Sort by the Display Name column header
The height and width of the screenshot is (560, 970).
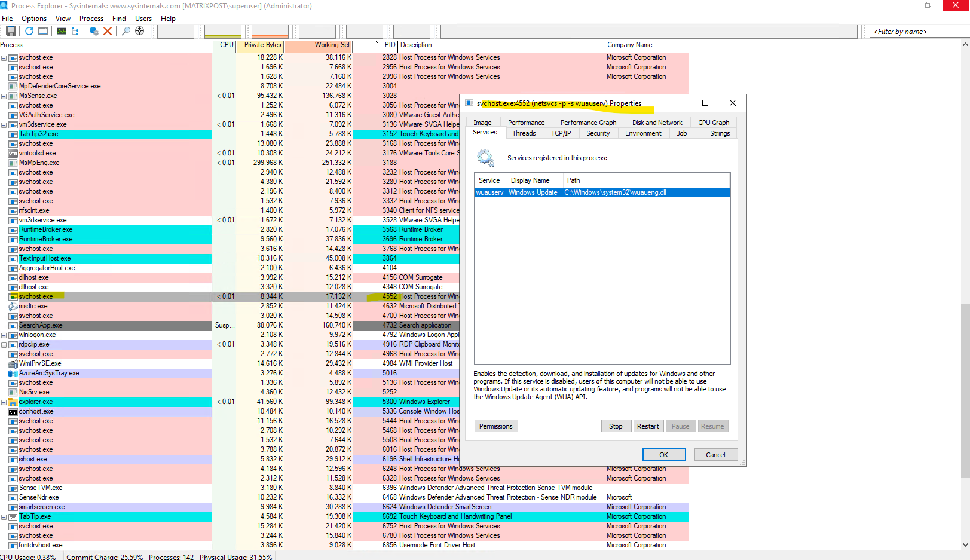point(535,180)
